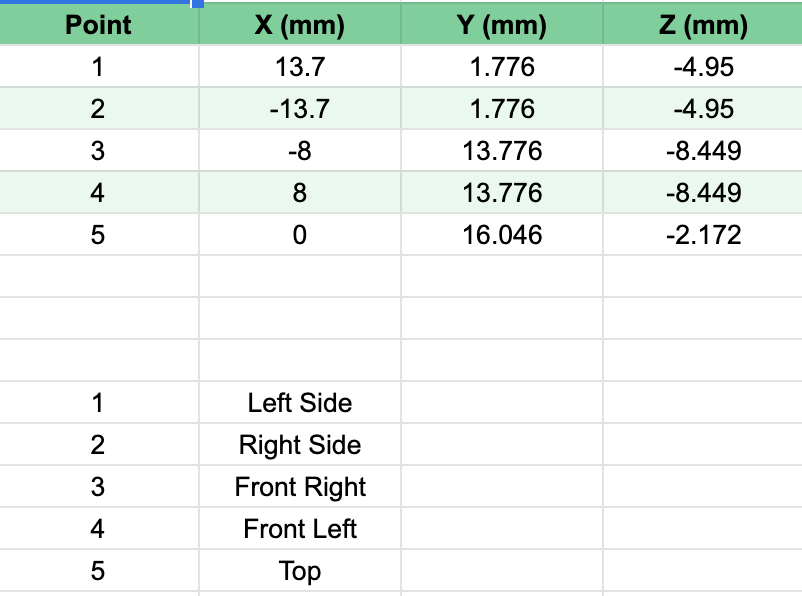Click the Front Left label cell
The image size is (802, 596).
tap(300, 529)
